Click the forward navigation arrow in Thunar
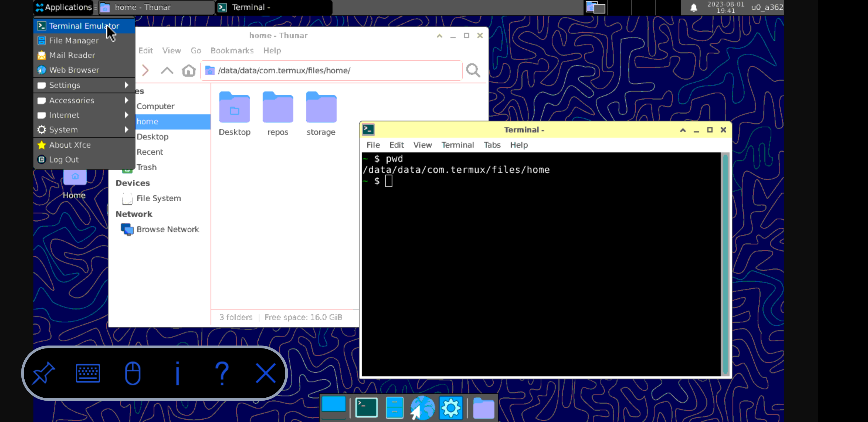This screenshot has height=422, width=868. (145, 70)
